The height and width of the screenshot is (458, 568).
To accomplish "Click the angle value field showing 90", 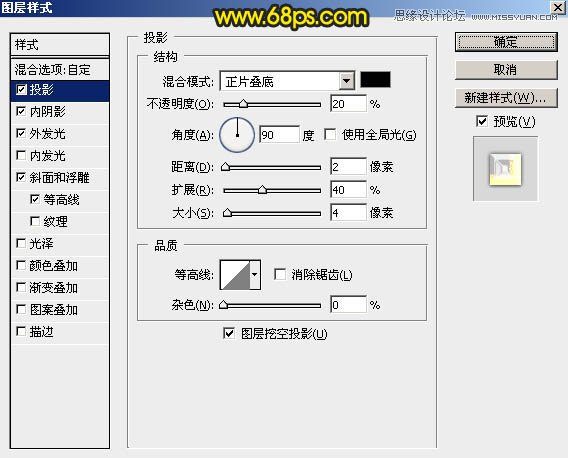I will [279, 135].
